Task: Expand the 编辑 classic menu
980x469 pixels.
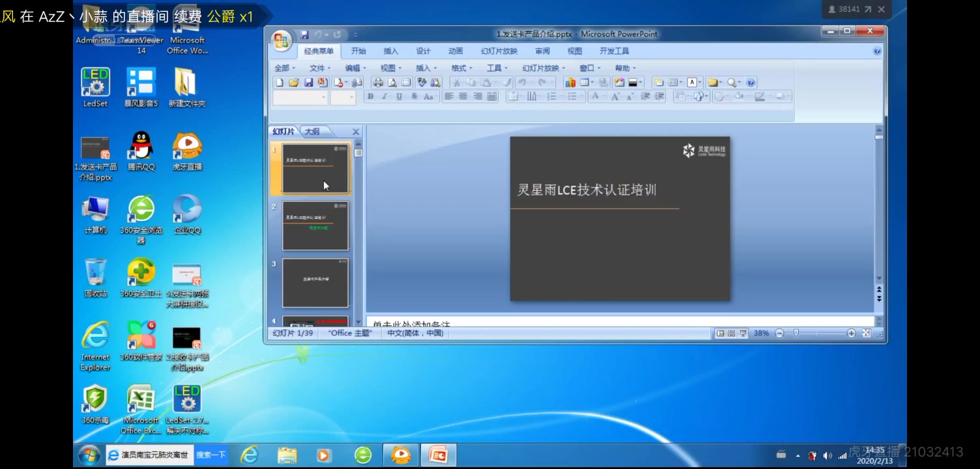Action: point(356,68)
